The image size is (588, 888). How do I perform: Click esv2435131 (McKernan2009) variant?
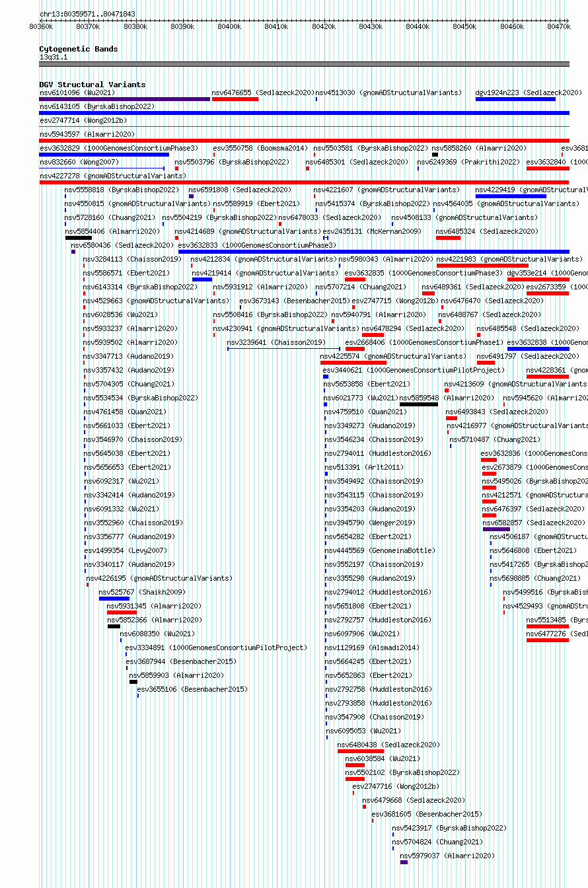pos(372,231)
